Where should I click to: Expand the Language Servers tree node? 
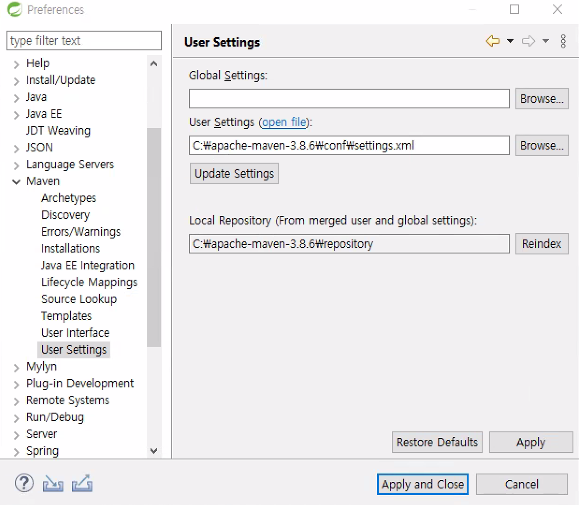click(x=16, y=165)
